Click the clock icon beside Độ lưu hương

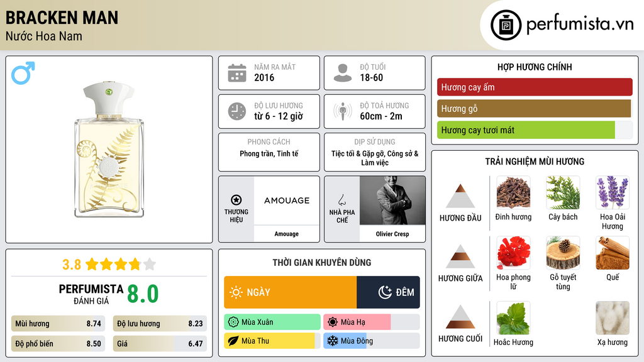click(x=237, y=111)
